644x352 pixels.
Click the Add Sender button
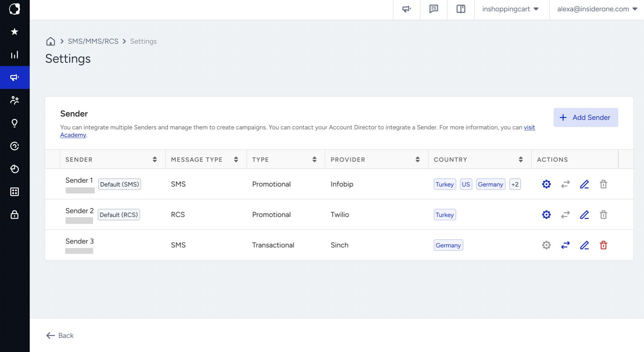pos(586,117)
